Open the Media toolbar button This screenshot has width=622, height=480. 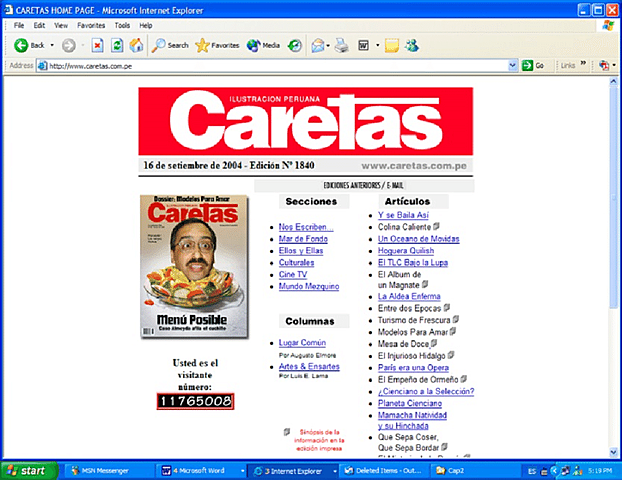(x=263, y=46)
